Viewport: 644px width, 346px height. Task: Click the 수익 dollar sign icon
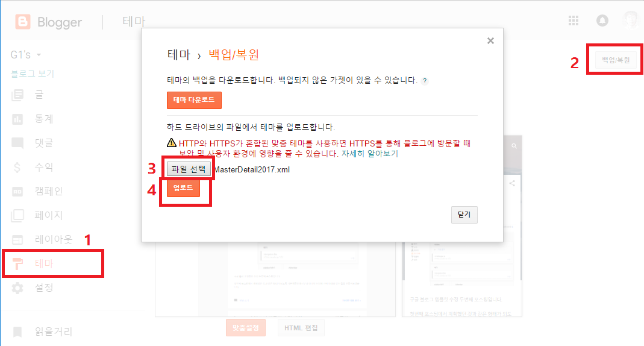(17, 167)
